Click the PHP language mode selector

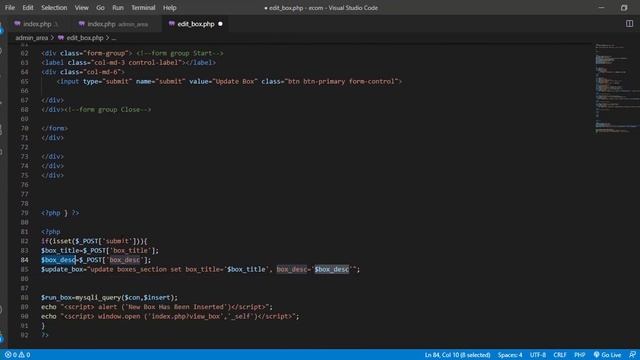(580, 355)
